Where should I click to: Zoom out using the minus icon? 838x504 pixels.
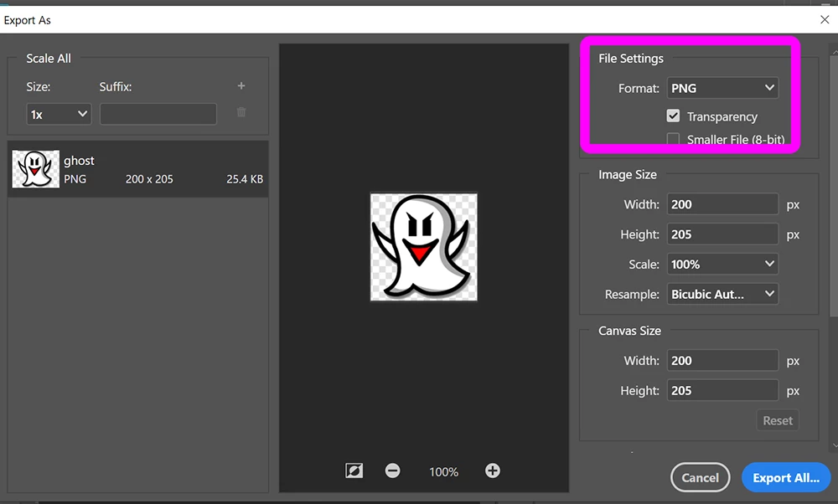tap(392, 471)
